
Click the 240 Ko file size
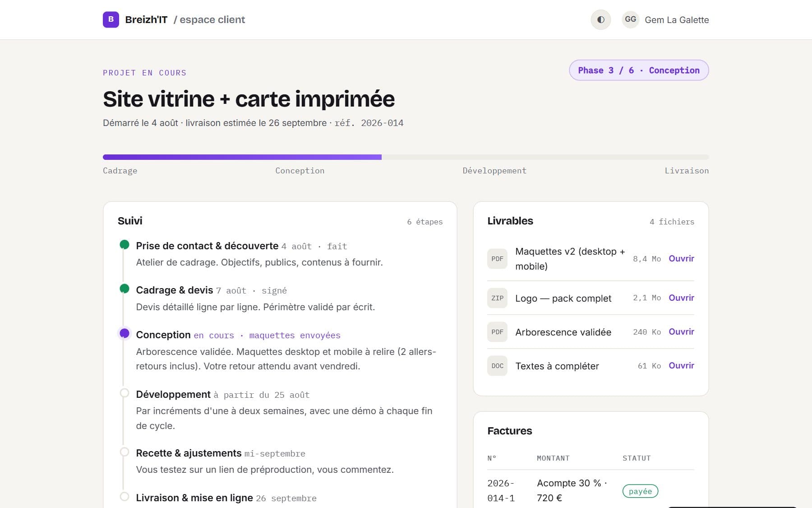[646, 332]
